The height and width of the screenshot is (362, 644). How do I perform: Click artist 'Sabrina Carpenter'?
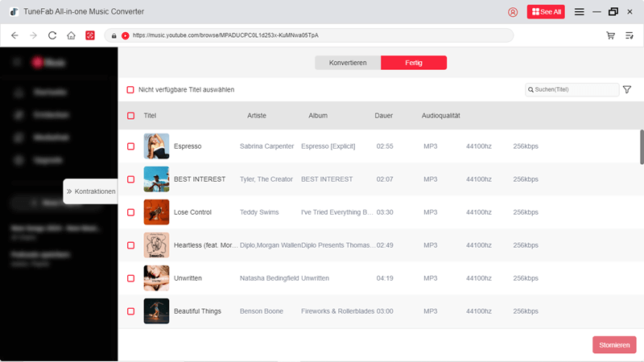pyautogui.click(x=267, y=146)
